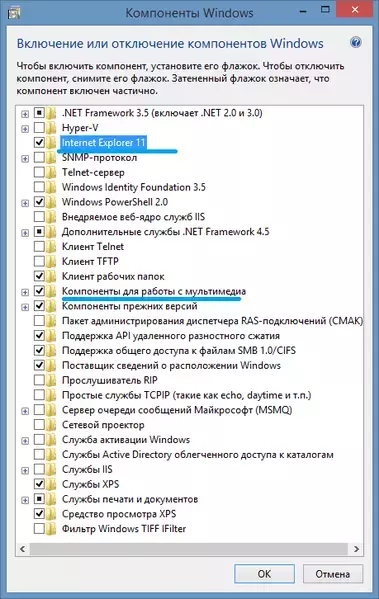379x599 pixels.
Task: Select the Средство просмотра XPS item
Action: [119, 514]
